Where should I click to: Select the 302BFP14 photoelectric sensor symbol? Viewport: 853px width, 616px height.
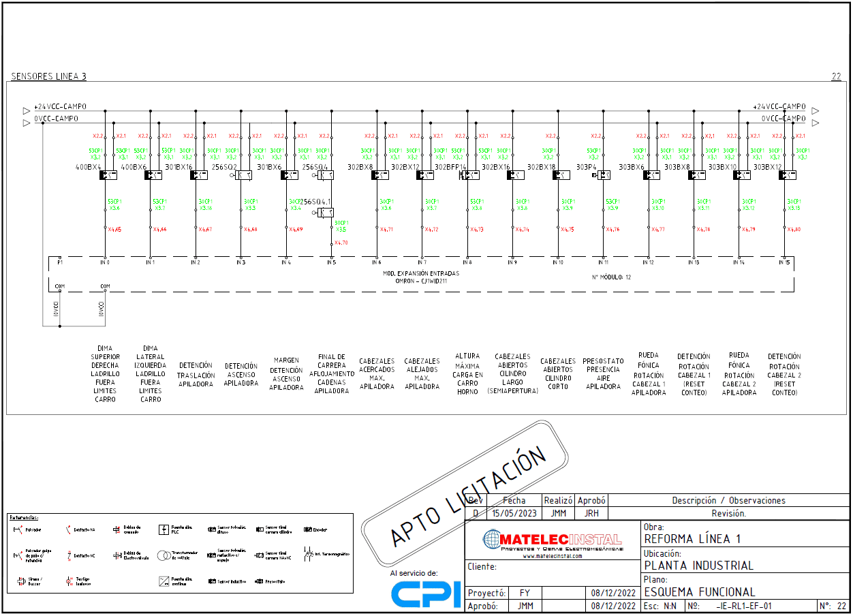(469, 175)
